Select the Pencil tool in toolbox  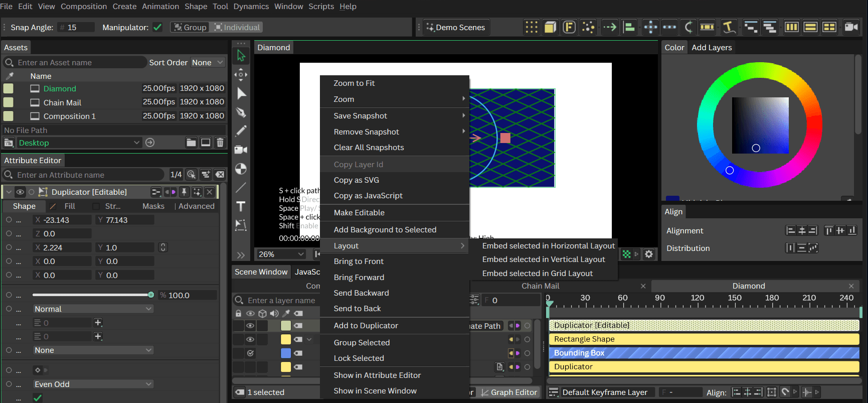point(241,131)
